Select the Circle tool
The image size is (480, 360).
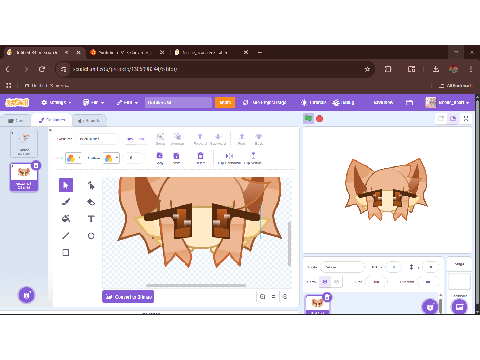[91, 236]
